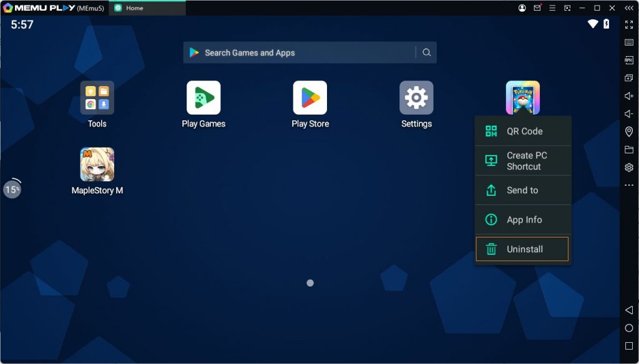Open the shared folder icon

point(628,150)
